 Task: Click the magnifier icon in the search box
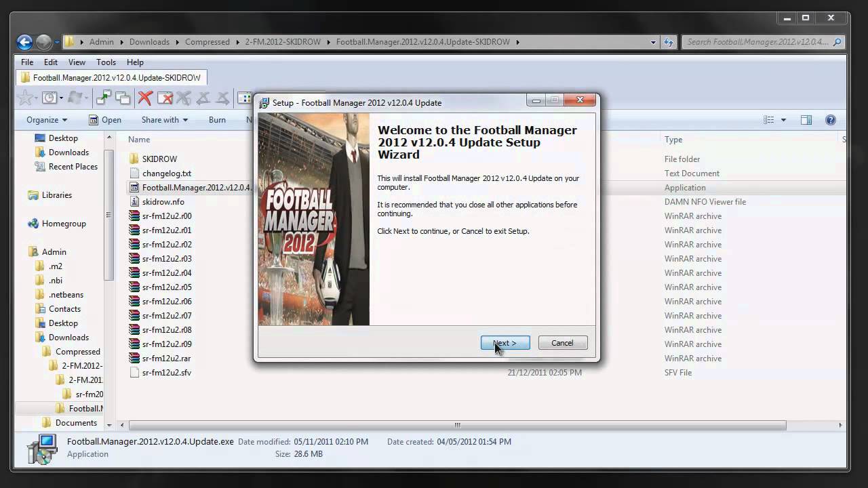pos(837,42)
